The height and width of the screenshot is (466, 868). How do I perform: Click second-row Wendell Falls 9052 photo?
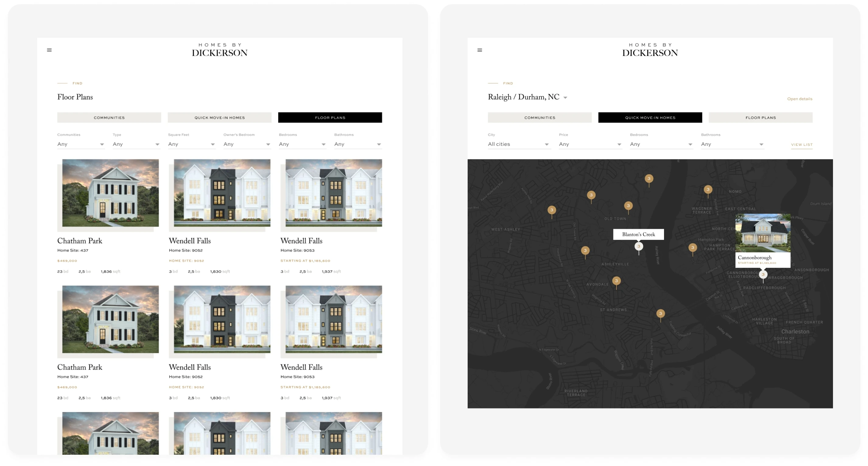(222, 319)
